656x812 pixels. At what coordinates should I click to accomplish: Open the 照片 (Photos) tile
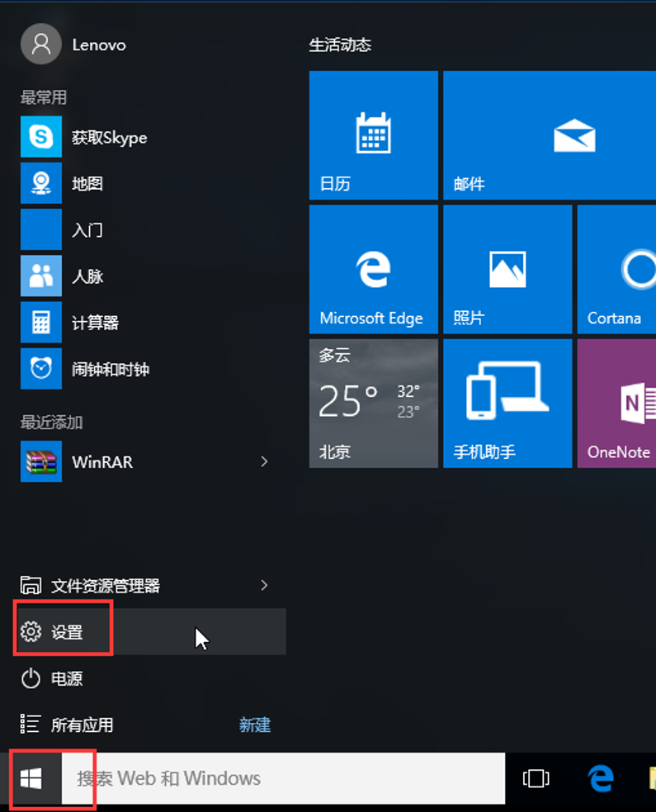pyautogui.click(x=507, y=269)
